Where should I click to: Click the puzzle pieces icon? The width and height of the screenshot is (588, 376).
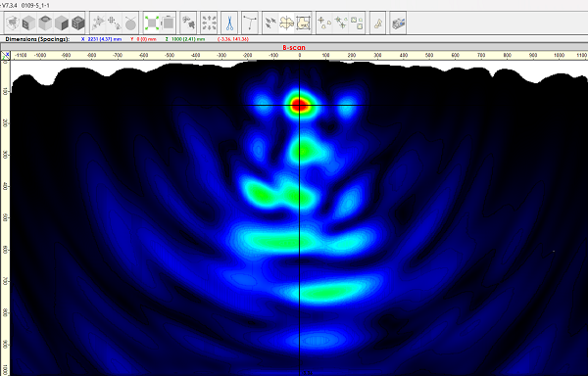[x=188, y=23]
